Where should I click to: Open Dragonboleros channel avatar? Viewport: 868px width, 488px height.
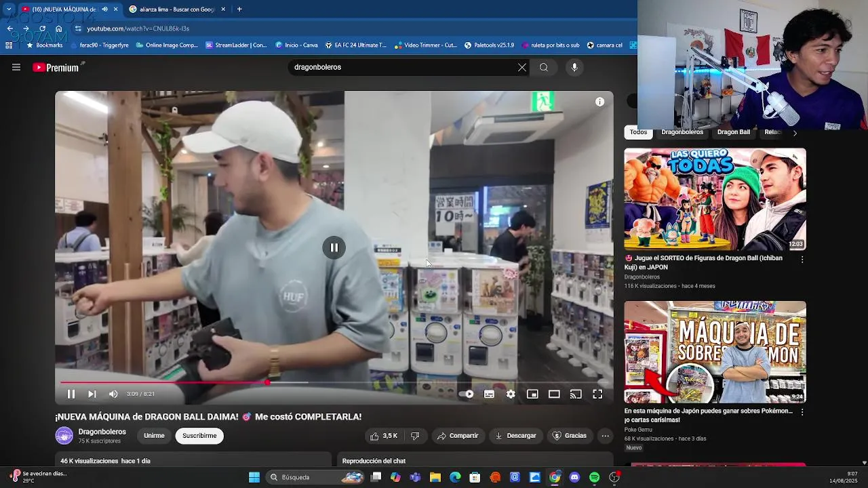tap(64, 436)
